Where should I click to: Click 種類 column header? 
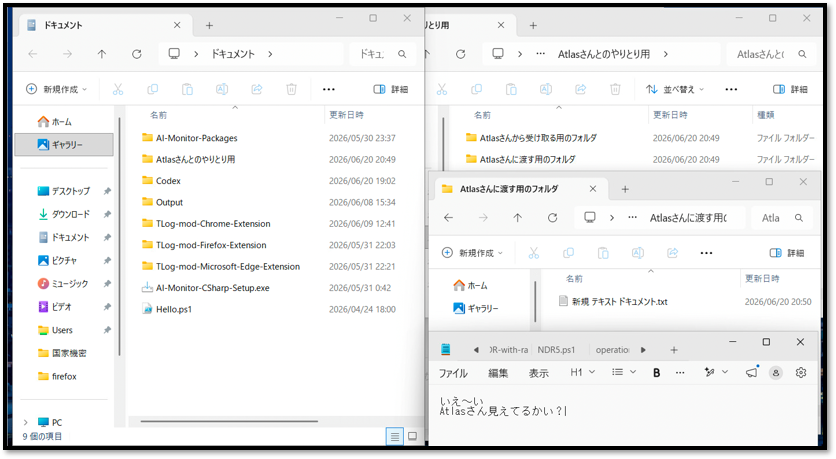coord(766,115)
